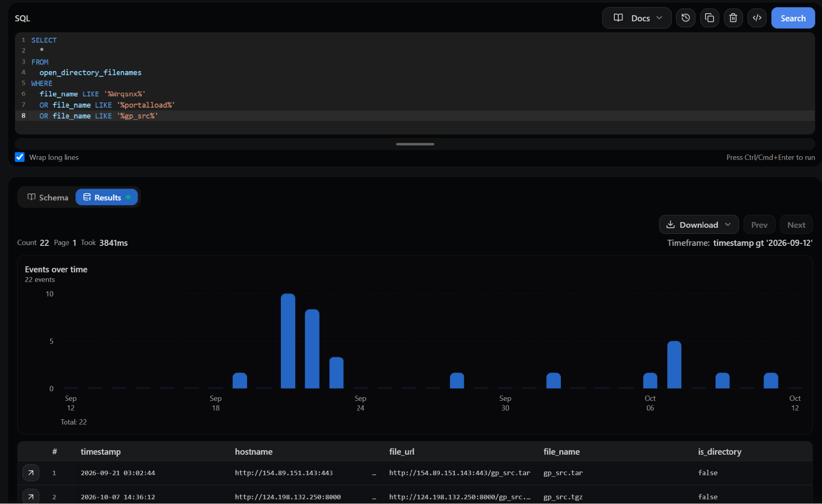
Task: Click the code embed icon
Action: pyautogui.click(x=757, y=18)
